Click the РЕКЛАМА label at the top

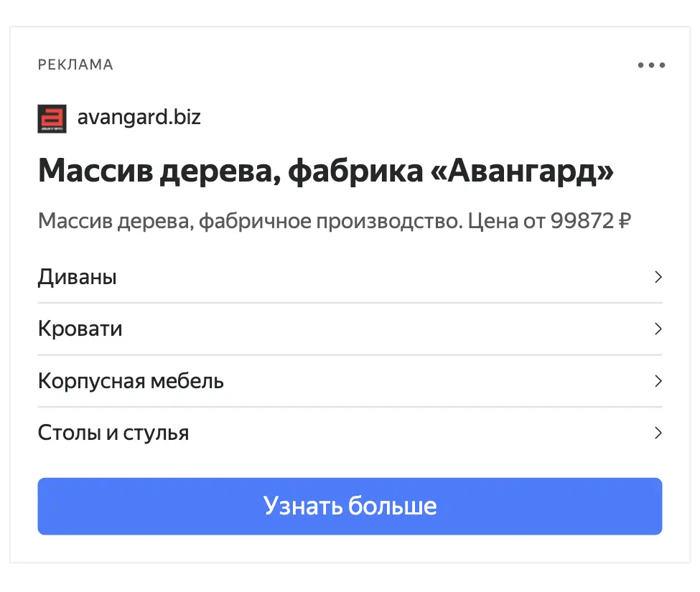(x=75, y=65)
